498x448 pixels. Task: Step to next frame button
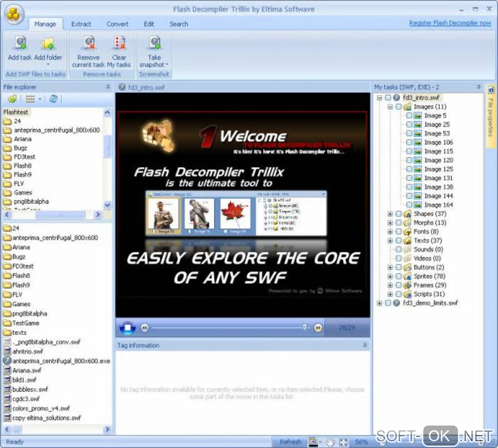click(x=318, y=328)
